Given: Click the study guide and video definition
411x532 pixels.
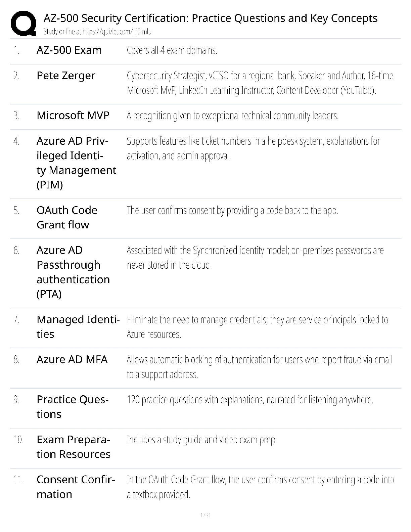Looking at the screenshot, I should pyautogui.click(x=201, y=440).
